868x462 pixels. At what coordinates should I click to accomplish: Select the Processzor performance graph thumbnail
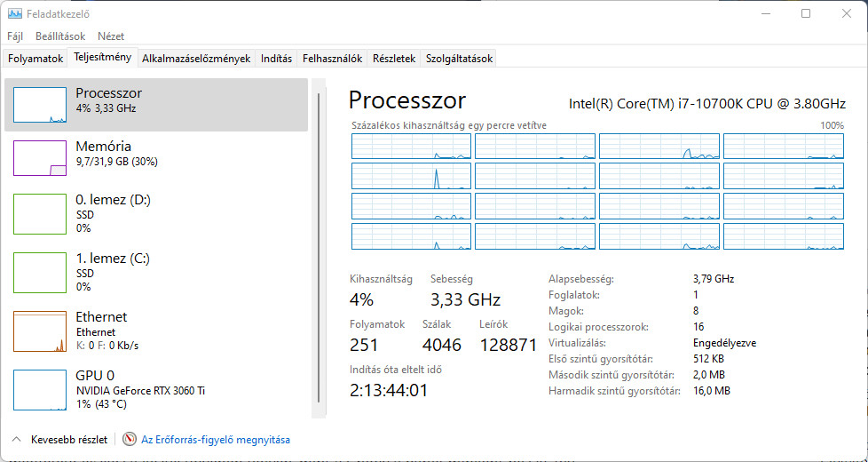(x=40, y=105)
